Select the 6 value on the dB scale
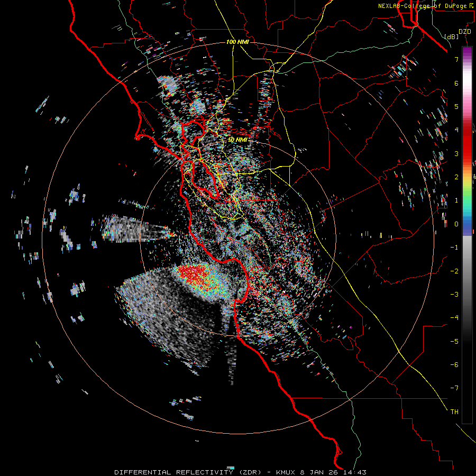The width and height of the screenshot is (476, 476). click(456, 83)
